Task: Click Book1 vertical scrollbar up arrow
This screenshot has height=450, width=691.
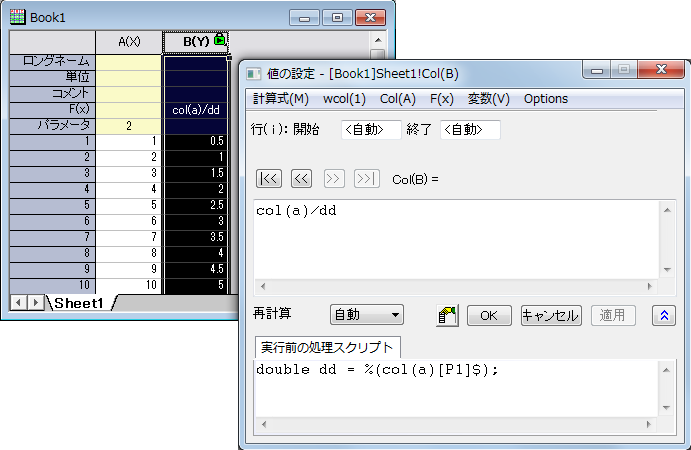Action: click(x=378, y=40)
